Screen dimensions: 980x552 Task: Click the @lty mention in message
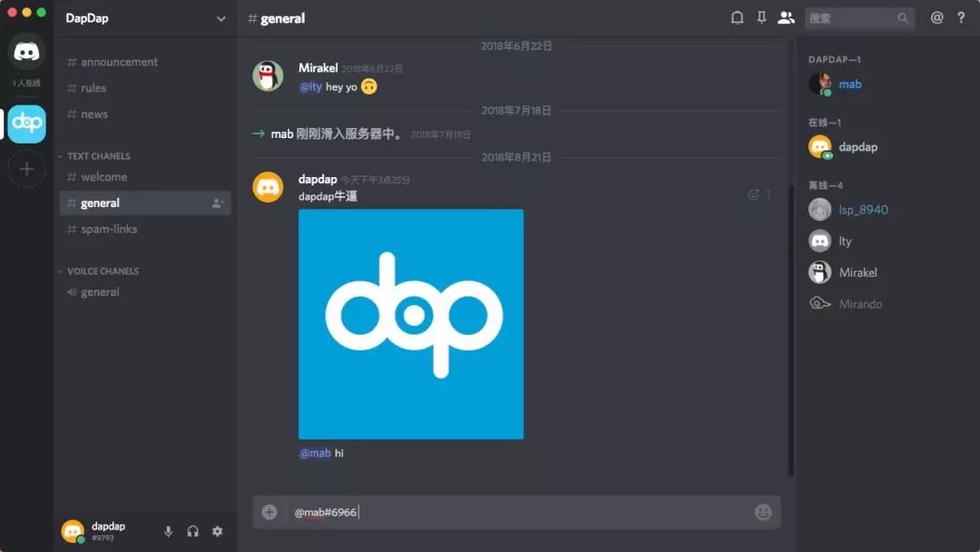310,87
